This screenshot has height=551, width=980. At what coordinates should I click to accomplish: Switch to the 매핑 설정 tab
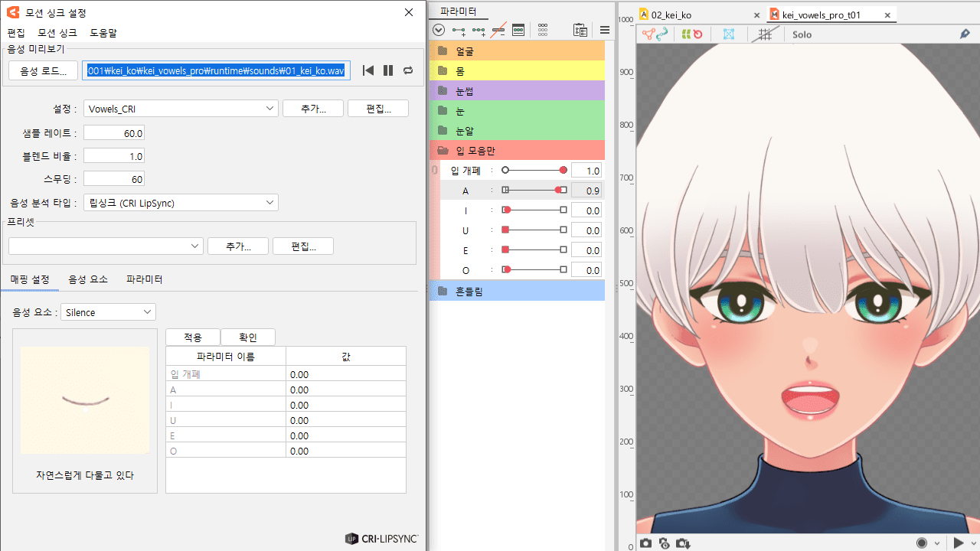point(30,279)
